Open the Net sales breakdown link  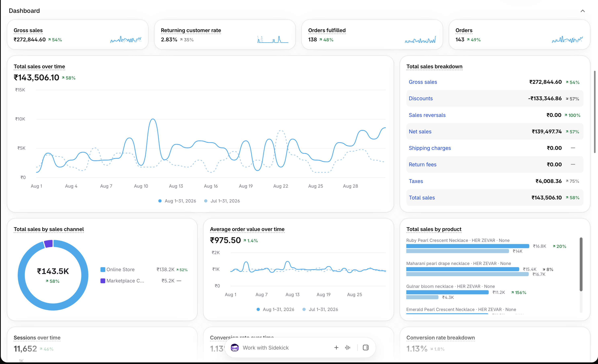coord(420,132)
